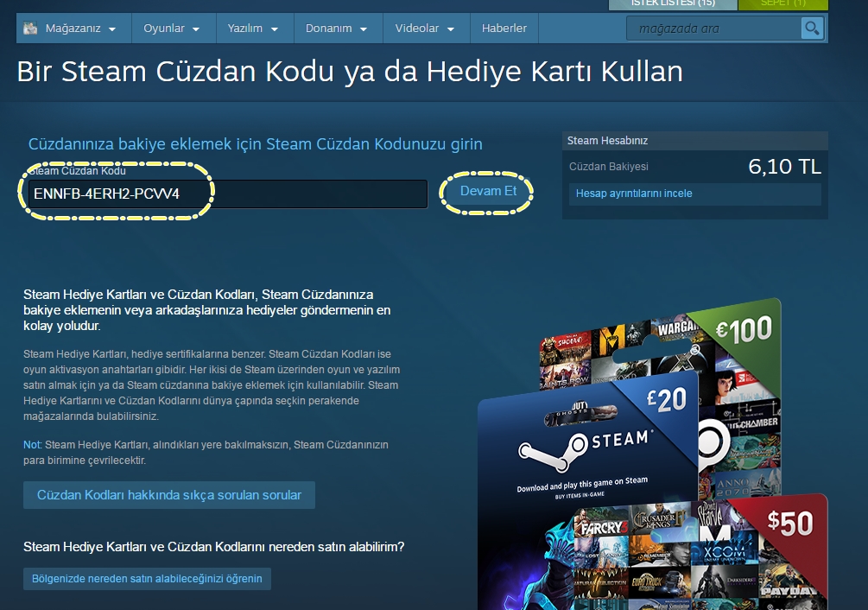Click the nereden satın alabilirim question heading
Viewport: 868px width, 610px height.
(x=213, y=547)
